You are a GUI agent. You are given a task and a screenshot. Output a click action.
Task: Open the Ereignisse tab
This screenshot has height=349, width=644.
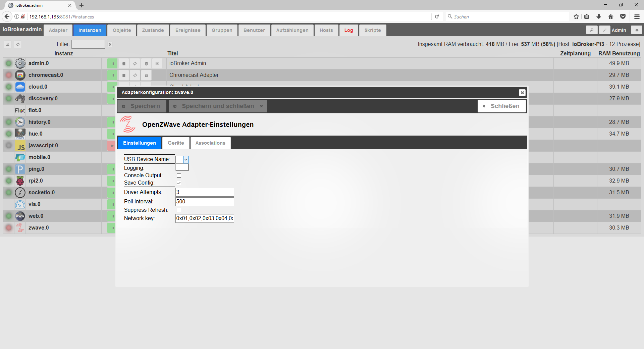188,30
